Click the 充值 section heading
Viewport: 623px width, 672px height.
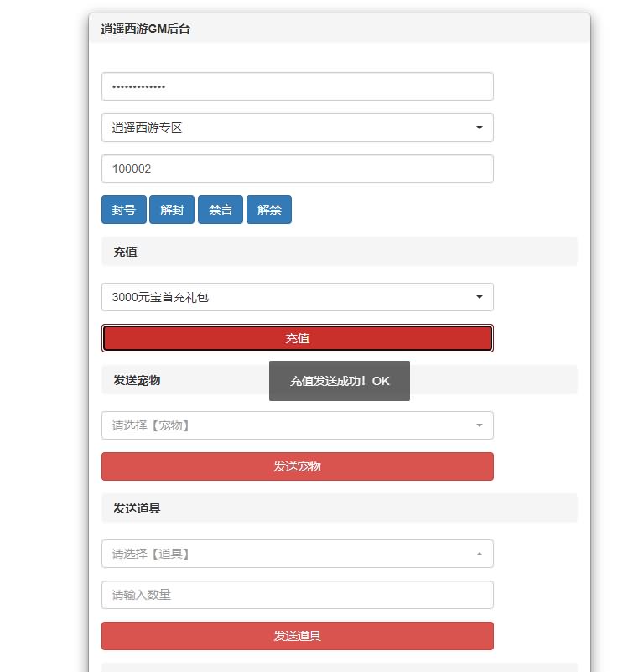pos(125,252)
